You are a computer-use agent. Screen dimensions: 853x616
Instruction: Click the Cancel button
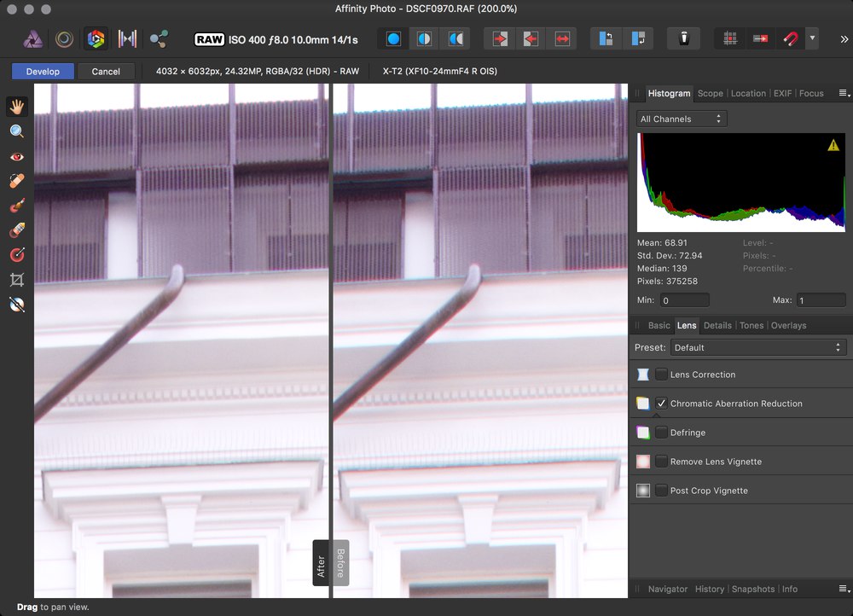106,72
